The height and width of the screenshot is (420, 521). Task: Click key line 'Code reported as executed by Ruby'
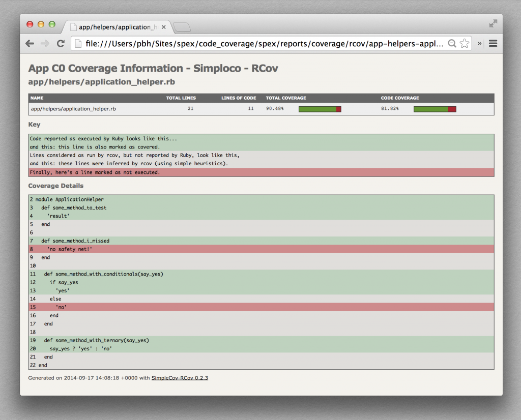(x=261, y=139)
